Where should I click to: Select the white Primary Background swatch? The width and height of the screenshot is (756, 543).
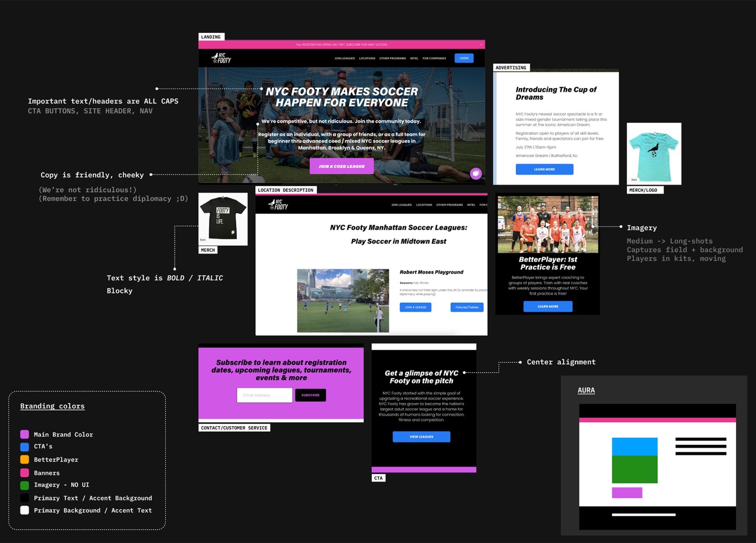coord(25,510)
